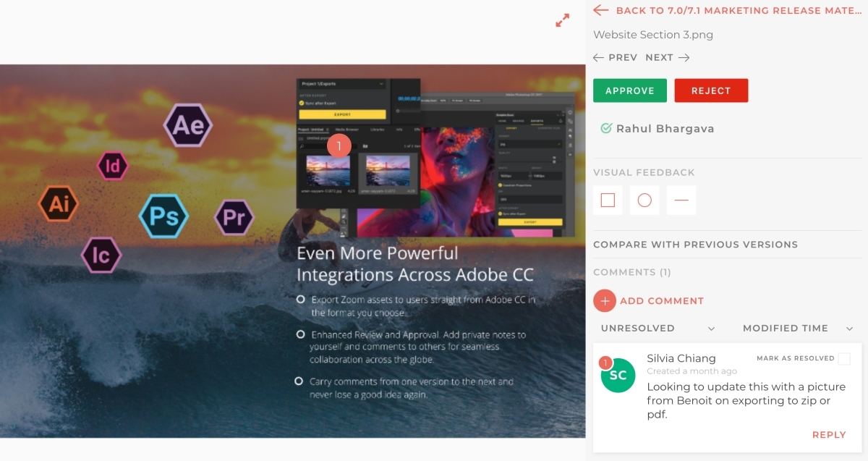Click comment pin 1 on the preview image
The image size is (868, 461).
339,145
